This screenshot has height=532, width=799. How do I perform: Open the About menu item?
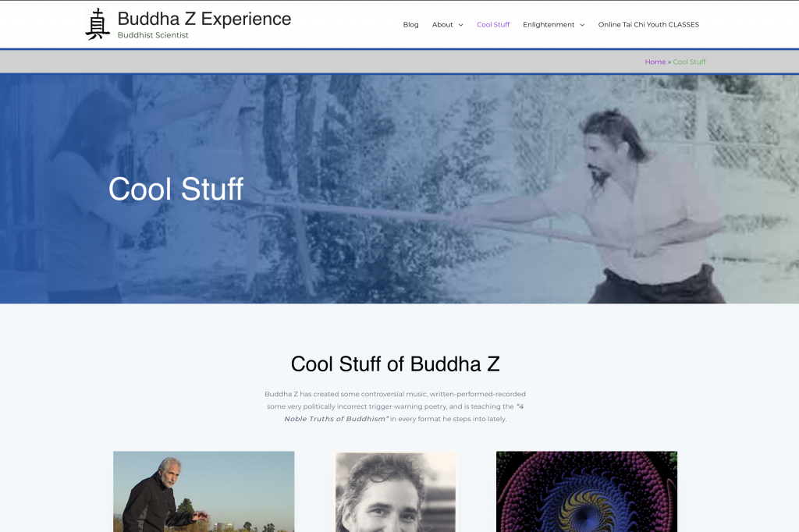442,24
